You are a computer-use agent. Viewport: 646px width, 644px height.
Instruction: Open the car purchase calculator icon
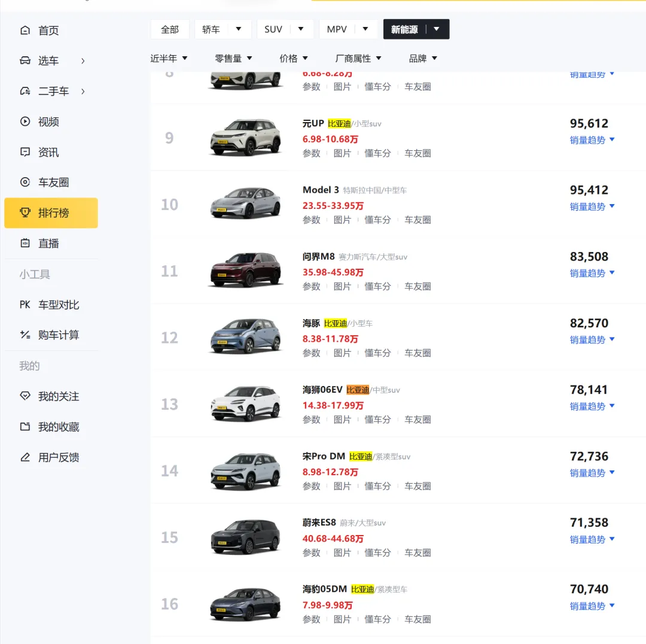(x=25, y=335)
